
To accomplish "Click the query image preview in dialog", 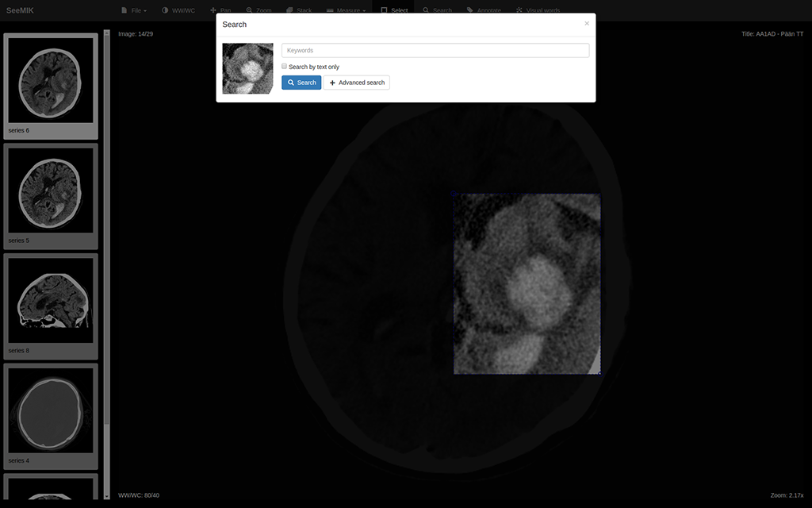I will 247,68.
